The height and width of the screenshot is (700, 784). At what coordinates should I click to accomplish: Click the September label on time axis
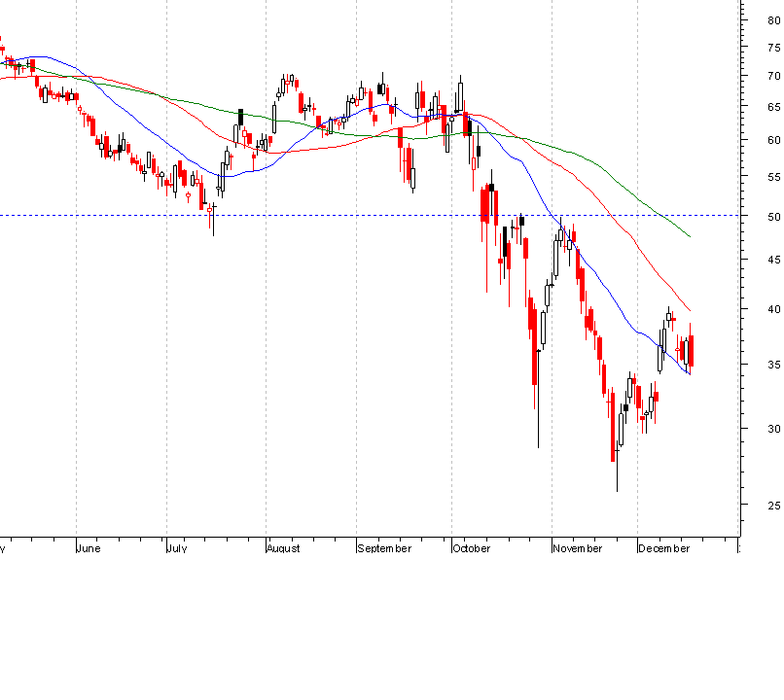point(384,548)
